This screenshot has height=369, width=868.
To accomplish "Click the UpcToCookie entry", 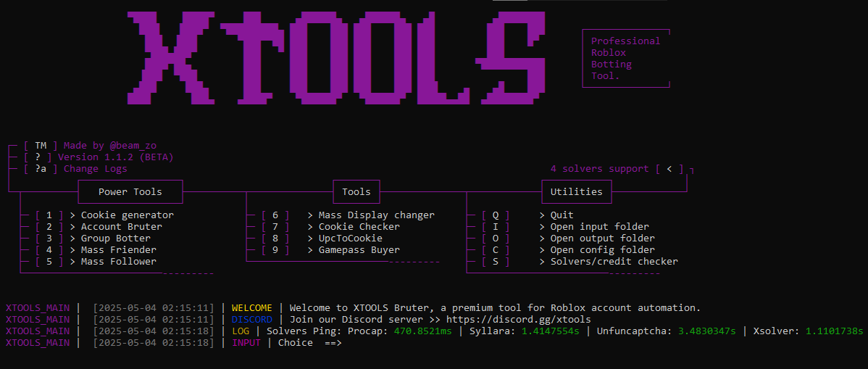I will (x=351, y=239).
